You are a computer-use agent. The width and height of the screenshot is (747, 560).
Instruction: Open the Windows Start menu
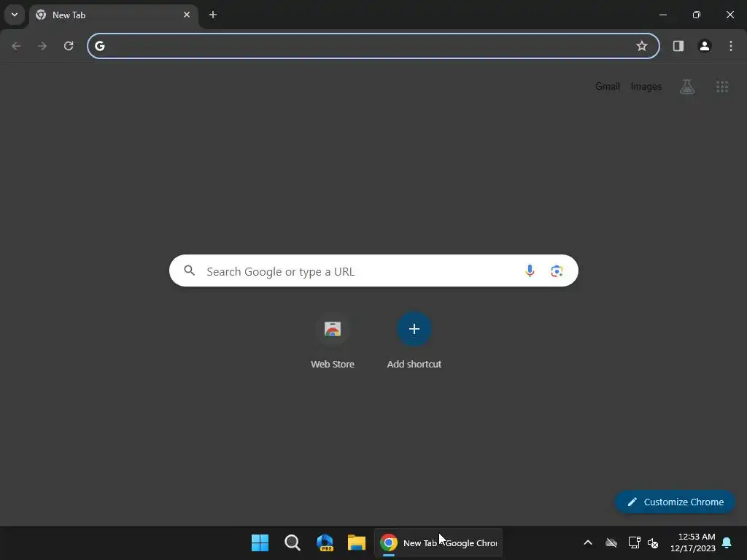(260, 542)
